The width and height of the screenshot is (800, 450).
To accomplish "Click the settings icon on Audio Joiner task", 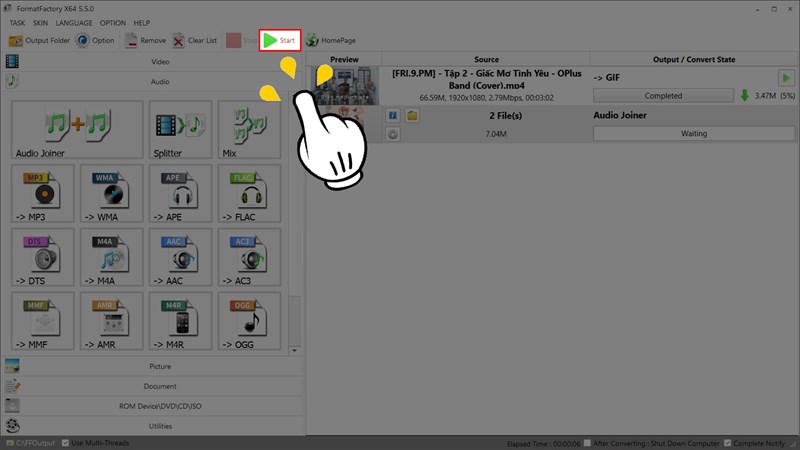I will coord(392,134).
